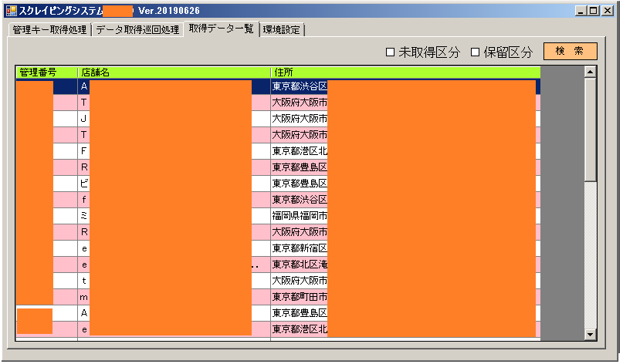
Task: Click the store name cell starting with m
Action: click(174, 297)
